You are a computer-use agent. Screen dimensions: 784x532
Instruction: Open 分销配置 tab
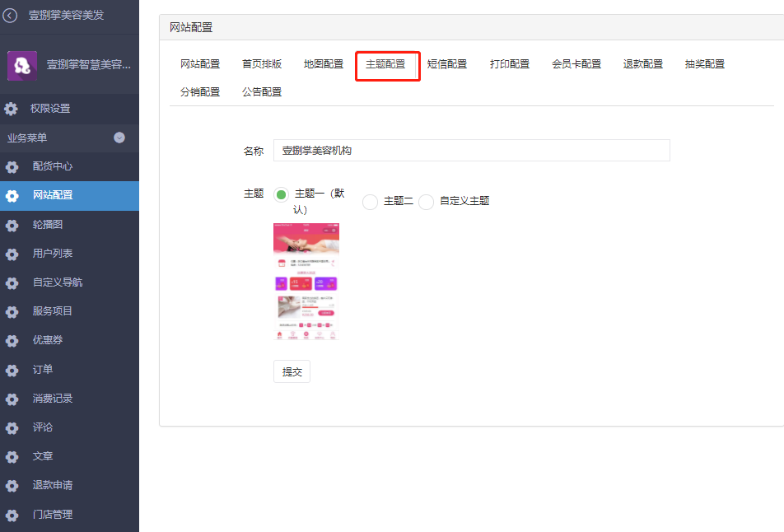click(200, 92)
